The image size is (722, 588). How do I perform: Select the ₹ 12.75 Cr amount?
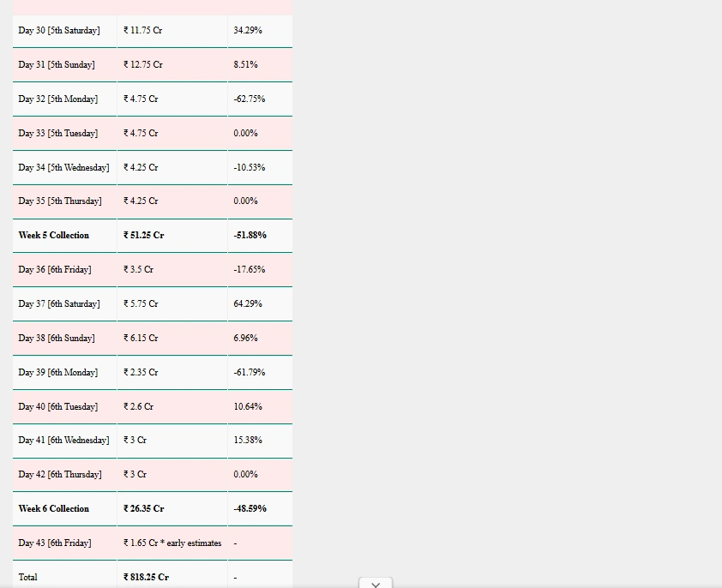coord(143,65)
